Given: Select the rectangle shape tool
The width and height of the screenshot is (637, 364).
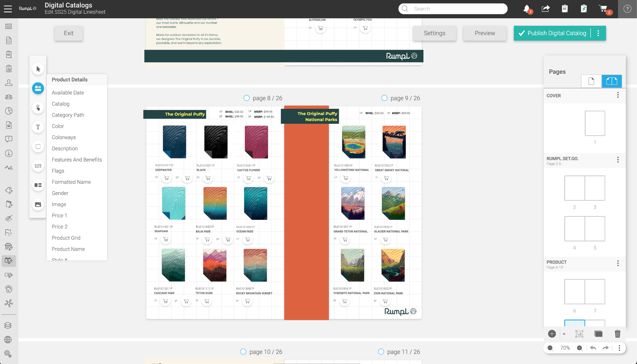Looking at the screenshot, I should pyautogui.click(x=38, y=146).
